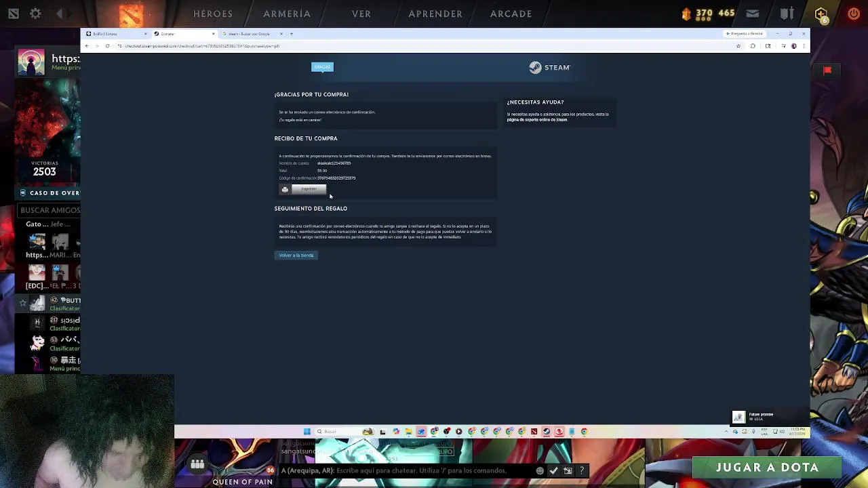The height and width of the screenshot is (488, 868).
Task: Click the red flag icon on the right
Action: 827,70
